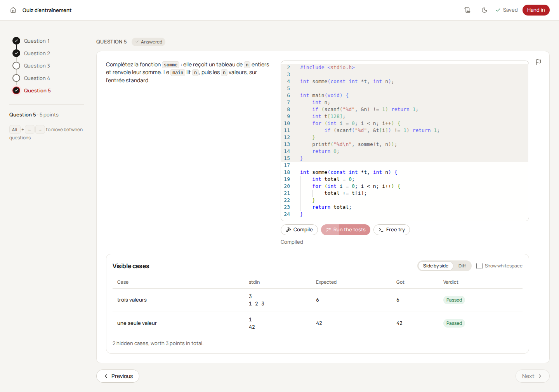The width and height of the screenshot is (559, 392).
Task: Click the '2 hidden cases' note
Action: (158, 343)
